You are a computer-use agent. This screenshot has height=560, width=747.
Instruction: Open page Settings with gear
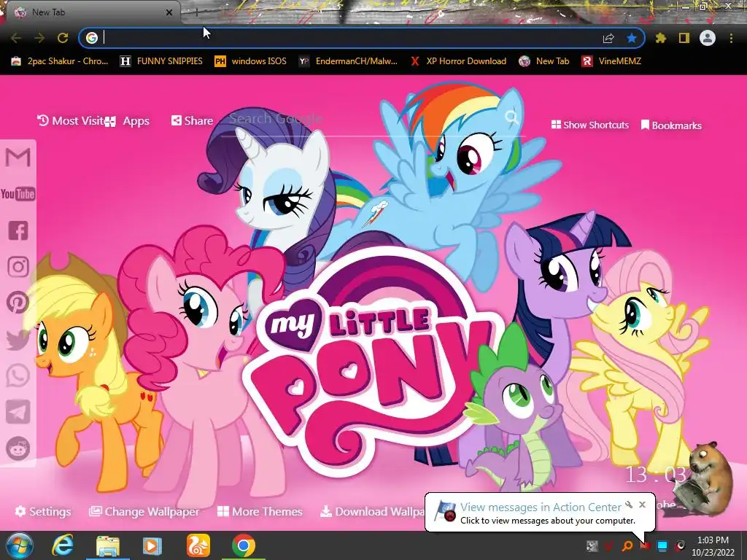tap(43, 511)
